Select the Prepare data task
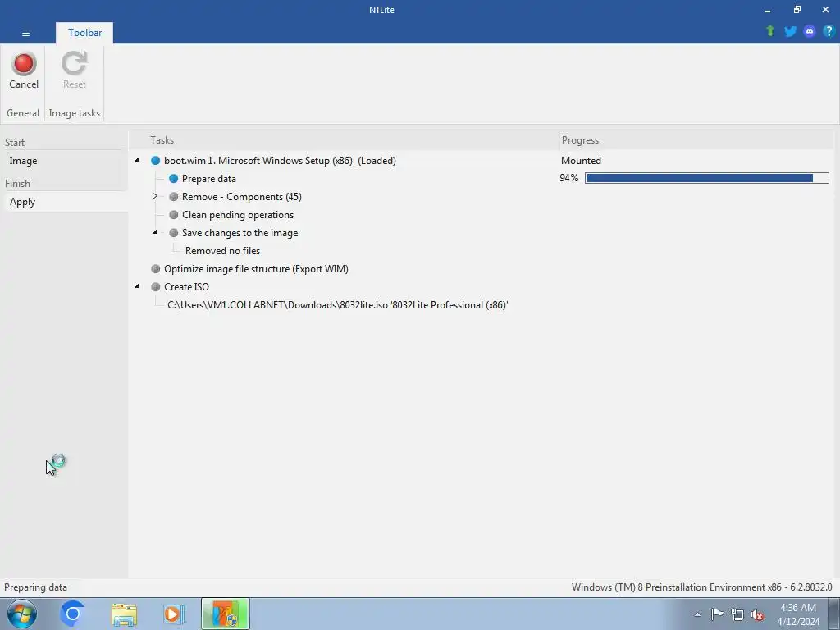 pyautogui.click(x=209, y=178)
